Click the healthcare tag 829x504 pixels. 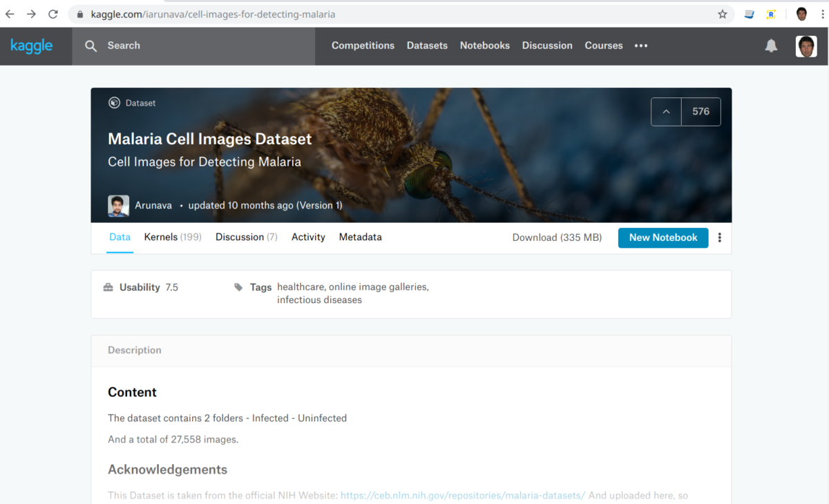pos(301,287)
